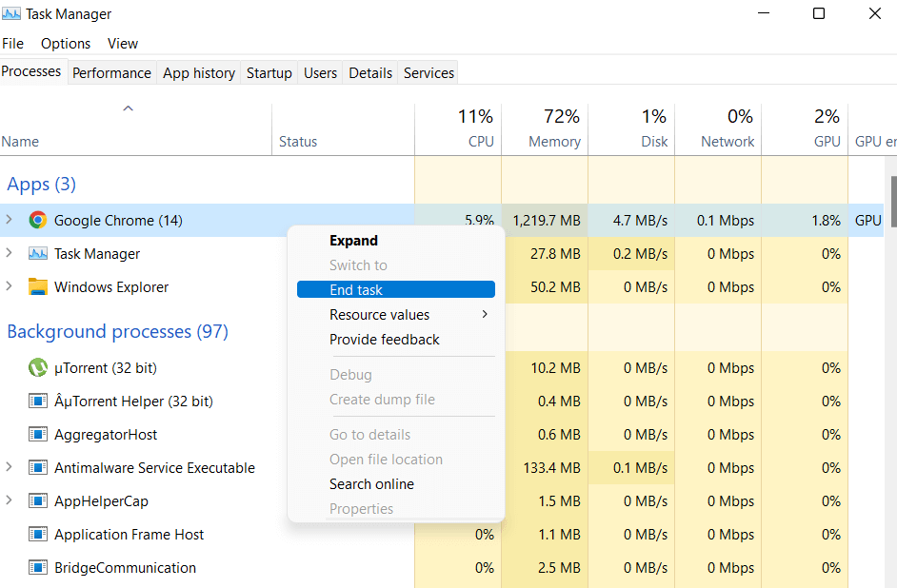Click the 133.4 MB Antimalware memory value
This screenshot has width=897, height=588.
pyautogui.click(x=551, y=468)
